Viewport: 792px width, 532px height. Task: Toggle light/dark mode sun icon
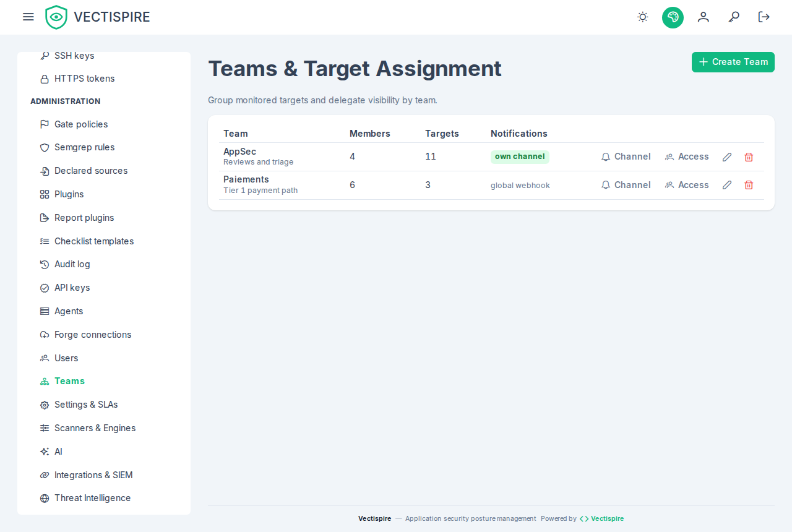tap(643, 17)
